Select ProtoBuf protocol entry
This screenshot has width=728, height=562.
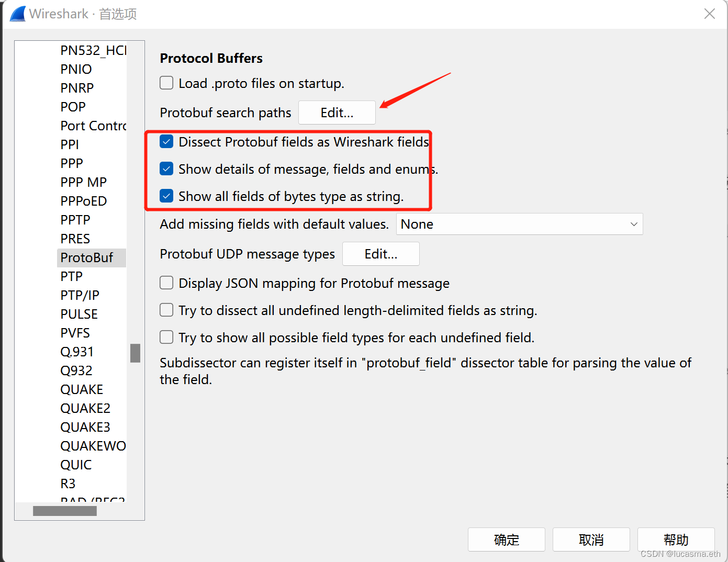point(92,257)
